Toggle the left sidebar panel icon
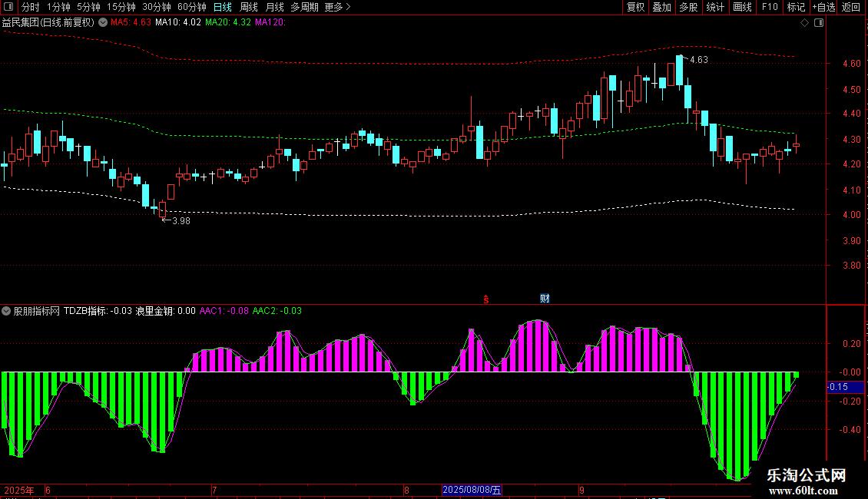 click(8, 7)
